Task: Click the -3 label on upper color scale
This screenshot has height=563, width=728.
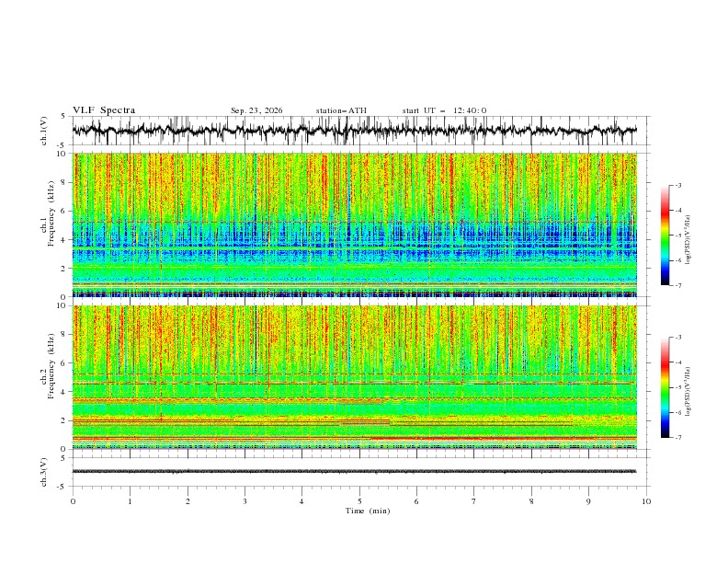Action: pyautogui.click(x=677, y=185)
